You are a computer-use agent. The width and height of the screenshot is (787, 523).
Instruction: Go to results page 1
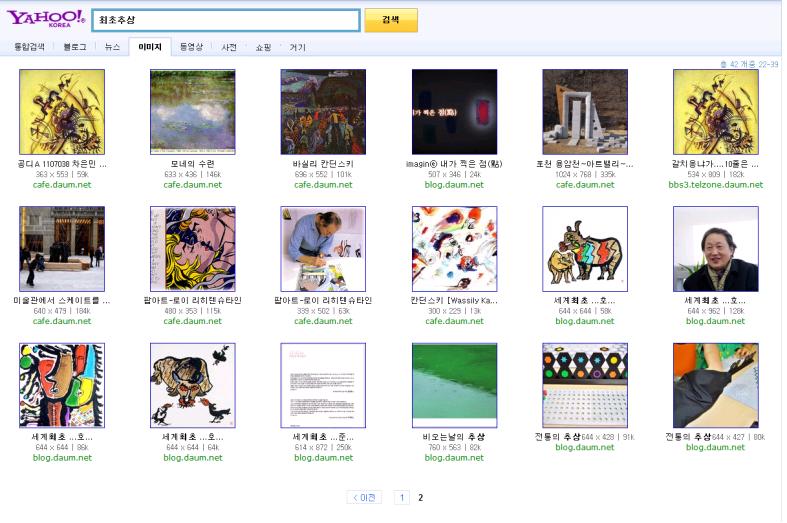(402, 497)
